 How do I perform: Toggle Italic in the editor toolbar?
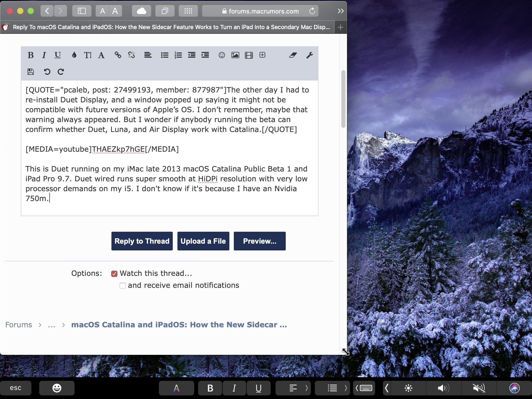coord(44,55)
